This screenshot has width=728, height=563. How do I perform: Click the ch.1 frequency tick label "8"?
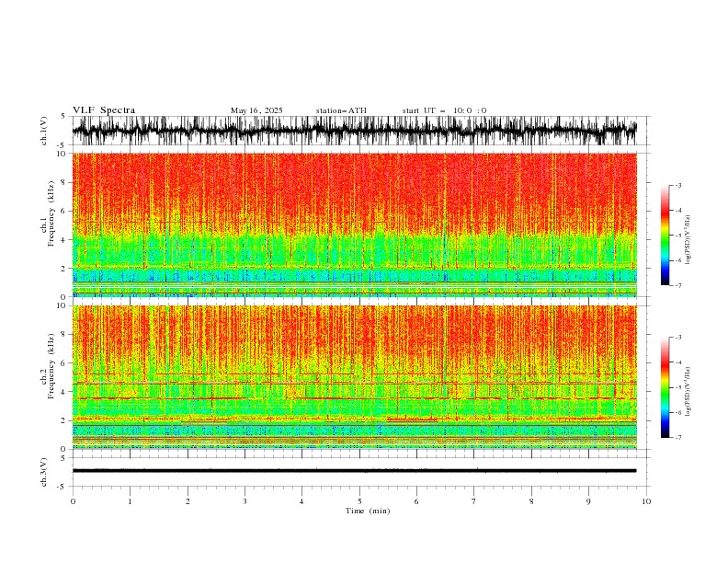click(64, 182)
